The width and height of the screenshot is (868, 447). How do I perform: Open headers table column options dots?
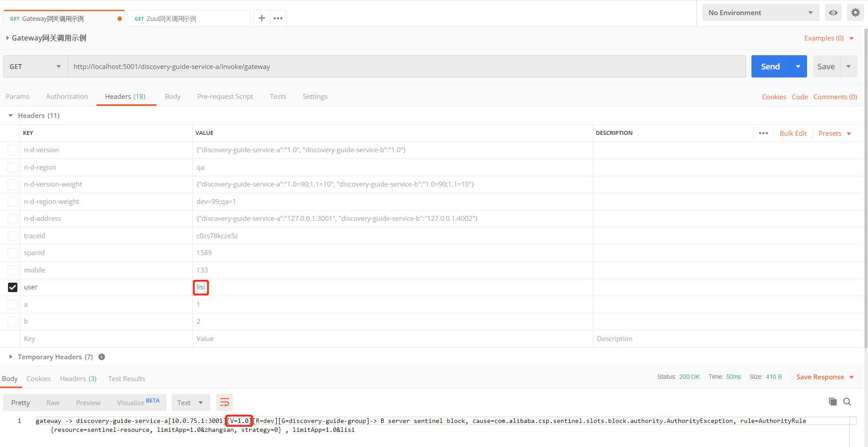coord(763,133)
